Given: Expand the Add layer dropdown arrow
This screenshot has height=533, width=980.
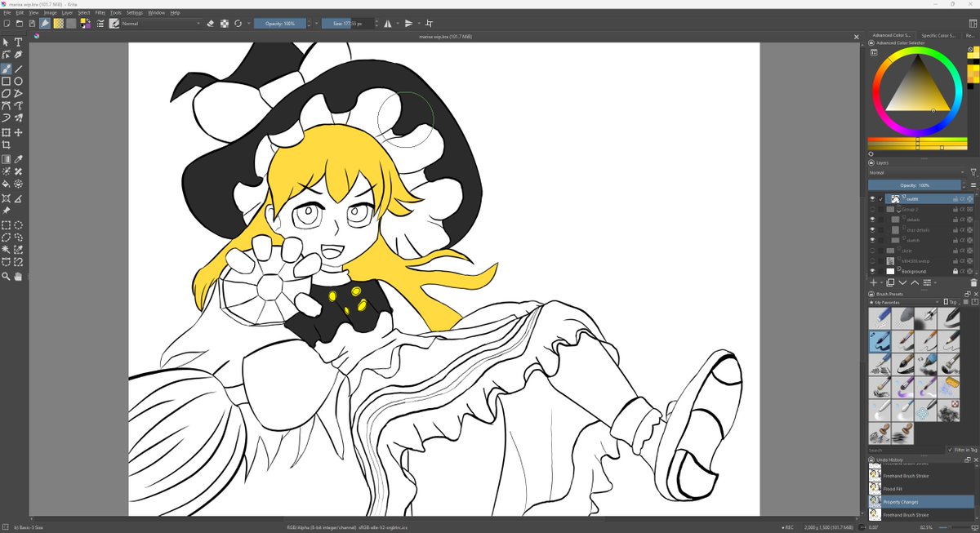Looking at the screenshot, I should pos(880,282).
